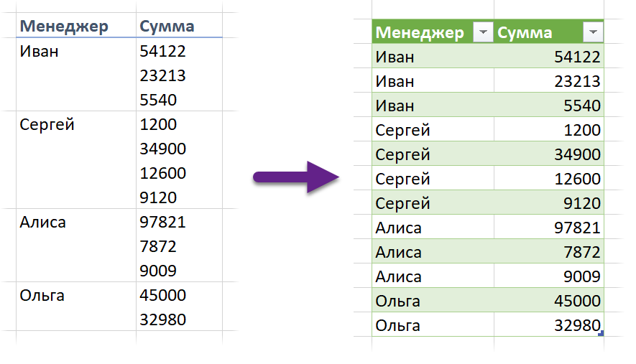The image size is (636, 364).
Task: Select the Ольга cell in the left table
Action: point(42,295)
